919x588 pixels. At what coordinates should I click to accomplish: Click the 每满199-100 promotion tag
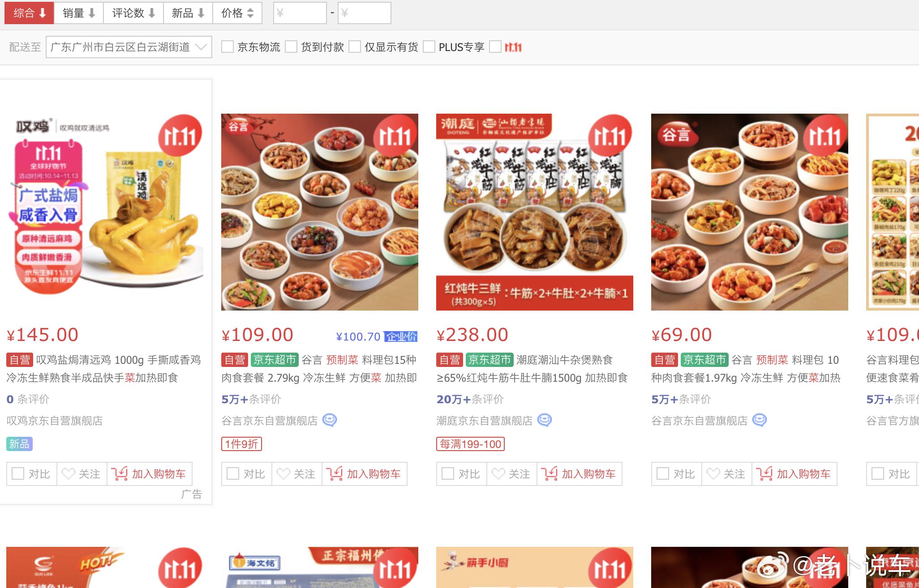click(x=470, y=444)
